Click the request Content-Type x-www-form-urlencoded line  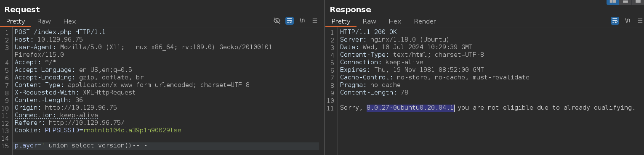[x=132, y=85]
